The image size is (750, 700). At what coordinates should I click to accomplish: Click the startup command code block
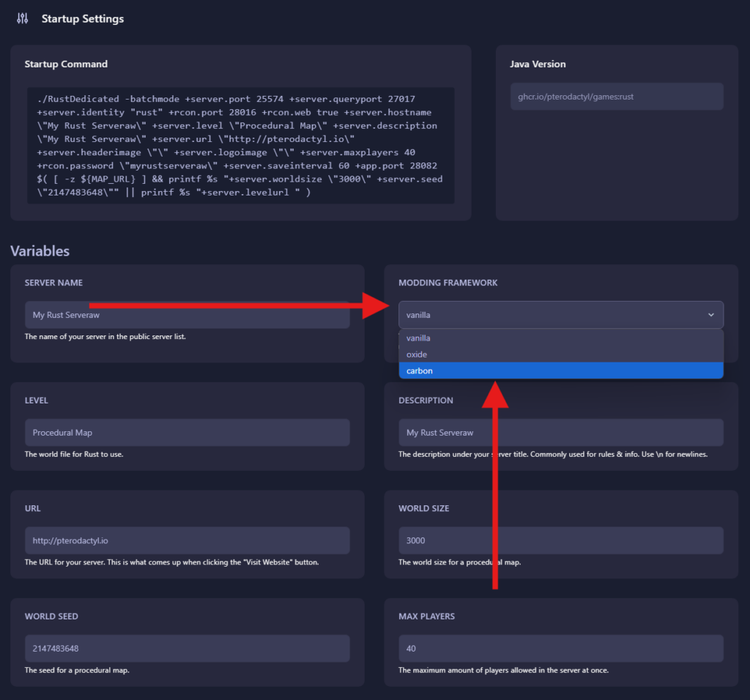click(240, 146)
